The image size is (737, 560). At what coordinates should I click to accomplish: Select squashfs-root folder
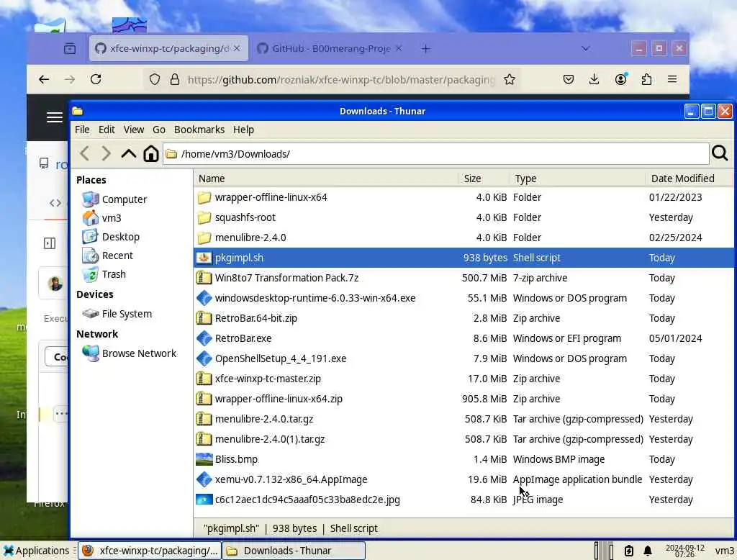pyautogui.click(x=464, y=217)
